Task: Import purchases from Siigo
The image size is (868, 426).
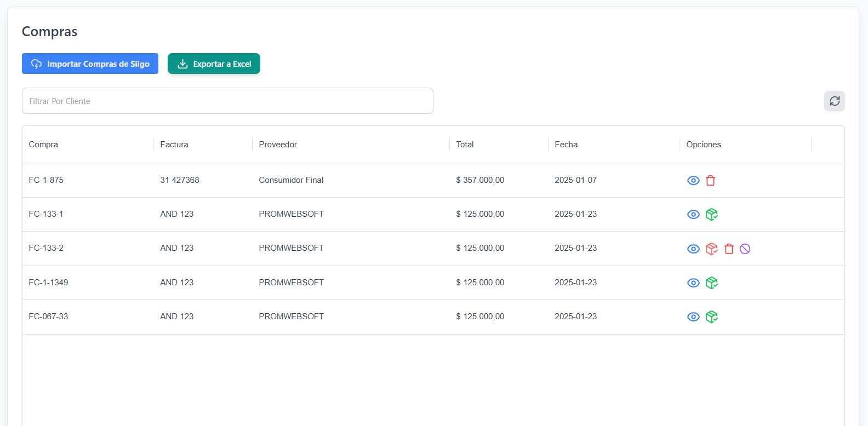Action: click(90, 64)
